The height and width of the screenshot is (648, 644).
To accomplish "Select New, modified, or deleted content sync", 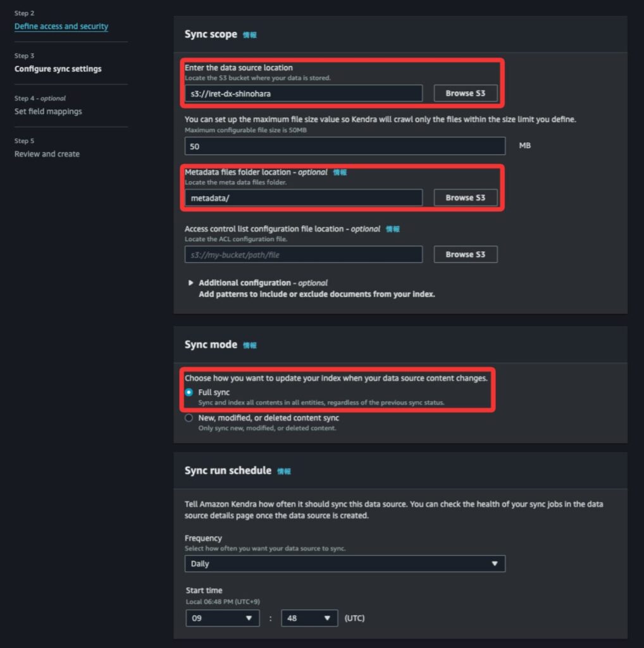I will (x=189, y=418).
